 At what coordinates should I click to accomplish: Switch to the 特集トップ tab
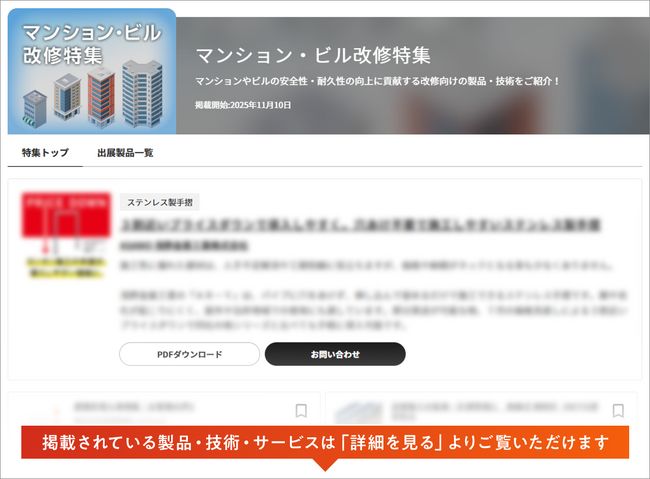pos(45,153)
